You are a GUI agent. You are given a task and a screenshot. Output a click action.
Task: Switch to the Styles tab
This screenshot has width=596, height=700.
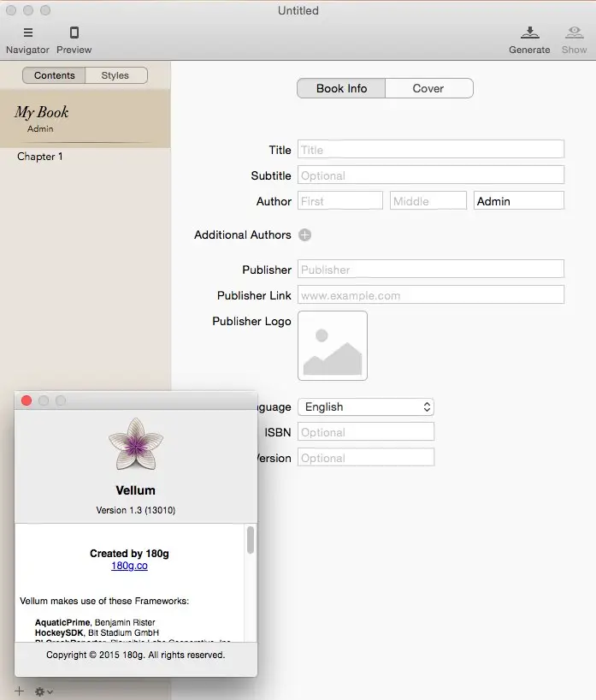[x=115, y=75]
